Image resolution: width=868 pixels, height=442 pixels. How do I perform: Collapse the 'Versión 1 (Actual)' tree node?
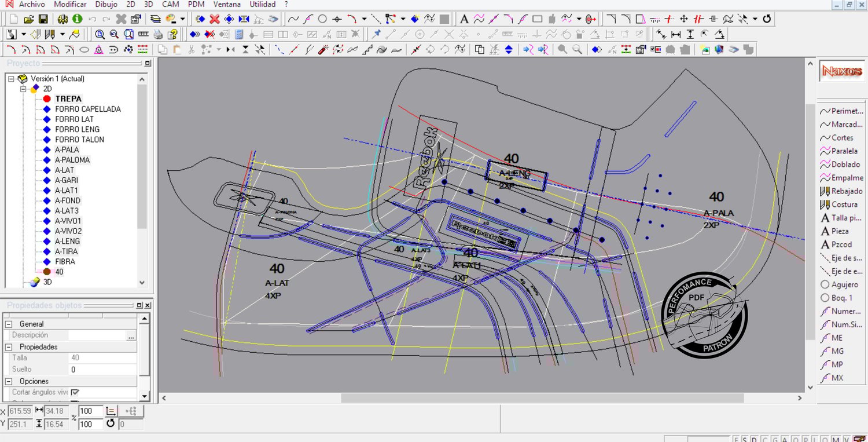tap(12, 79)
